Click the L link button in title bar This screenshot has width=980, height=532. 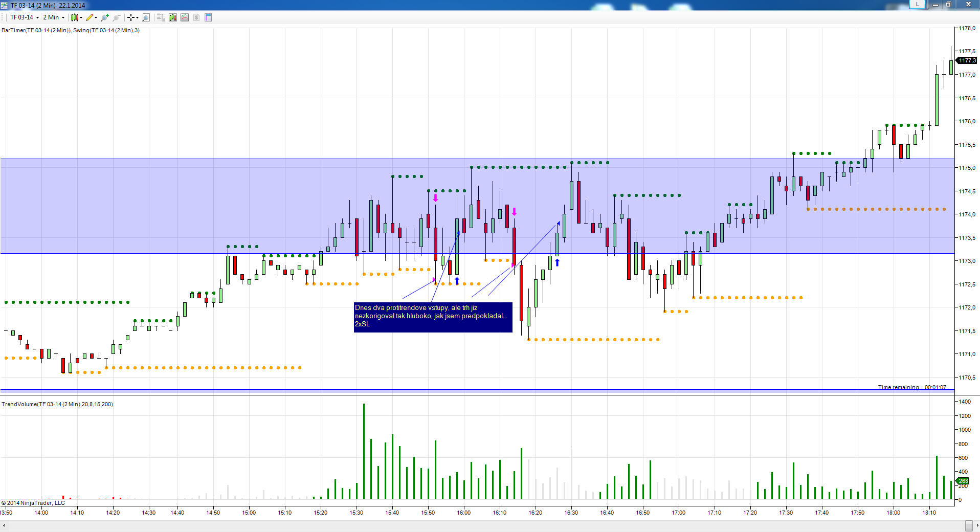[918, 4]
